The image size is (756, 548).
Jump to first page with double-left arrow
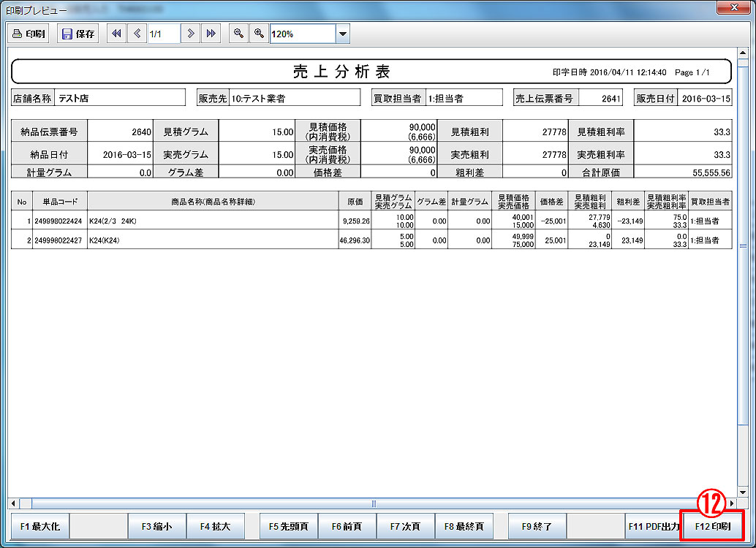116,34
